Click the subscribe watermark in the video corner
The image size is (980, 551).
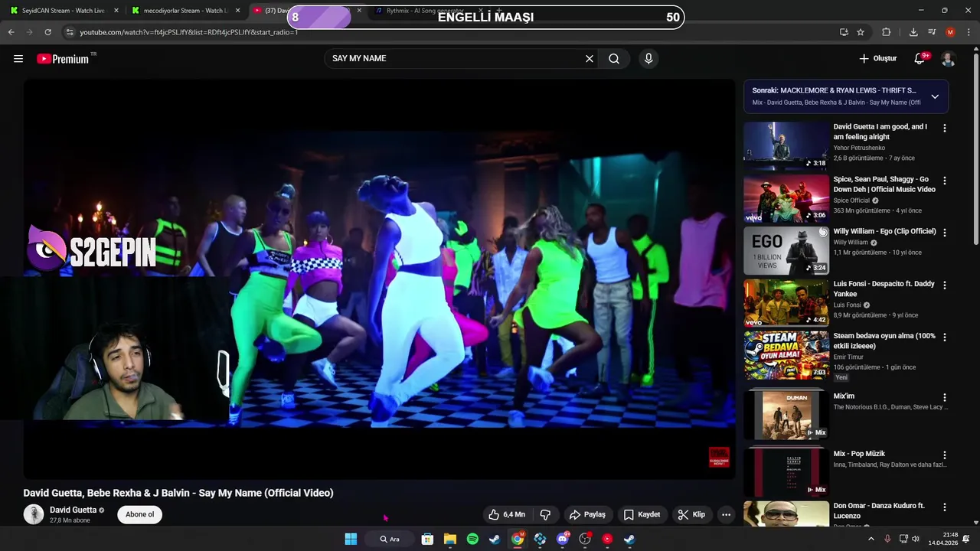click(x=719, y=457)
